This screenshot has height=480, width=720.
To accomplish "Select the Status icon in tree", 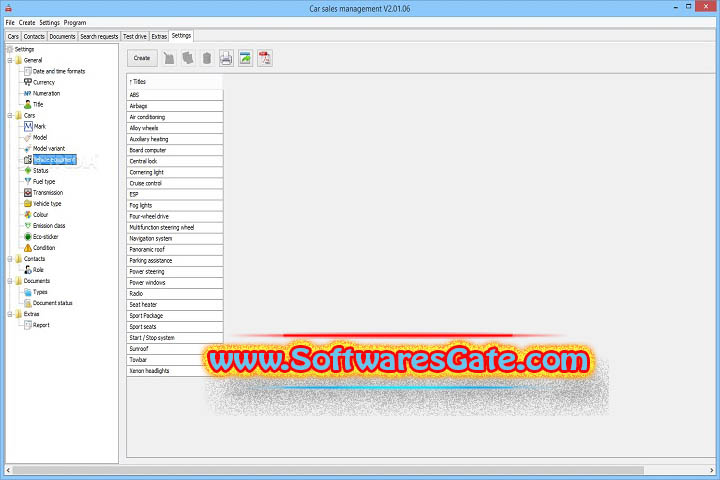I will coord(28,170).
